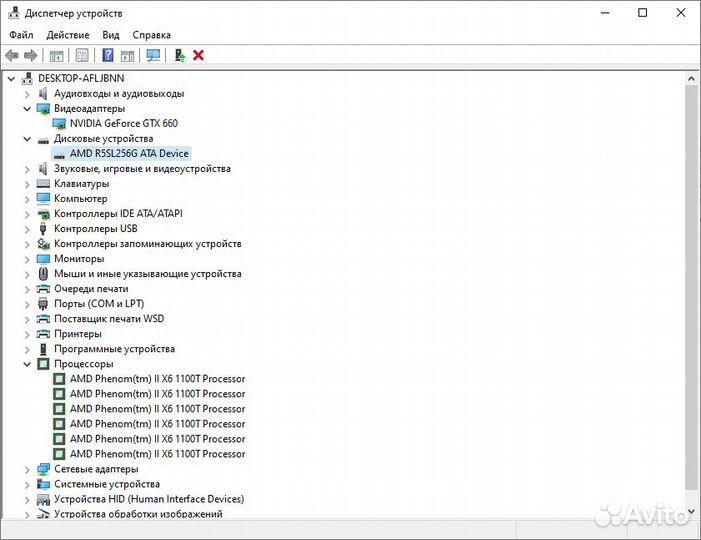701x540 pixels.
Task: Expand Звуковые, игровые и видеоустройства
Action: [27, 169]
